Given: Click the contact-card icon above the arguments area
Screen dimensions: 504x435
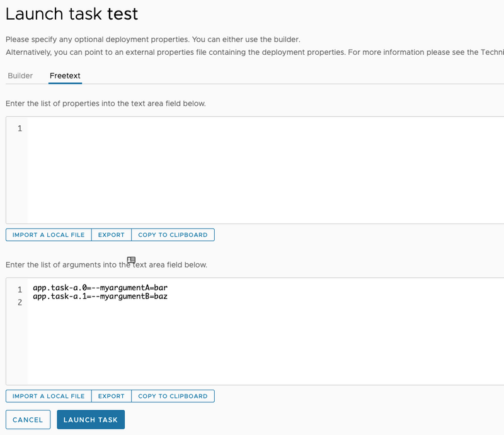Looking at the screenshot, I should 131,259.
